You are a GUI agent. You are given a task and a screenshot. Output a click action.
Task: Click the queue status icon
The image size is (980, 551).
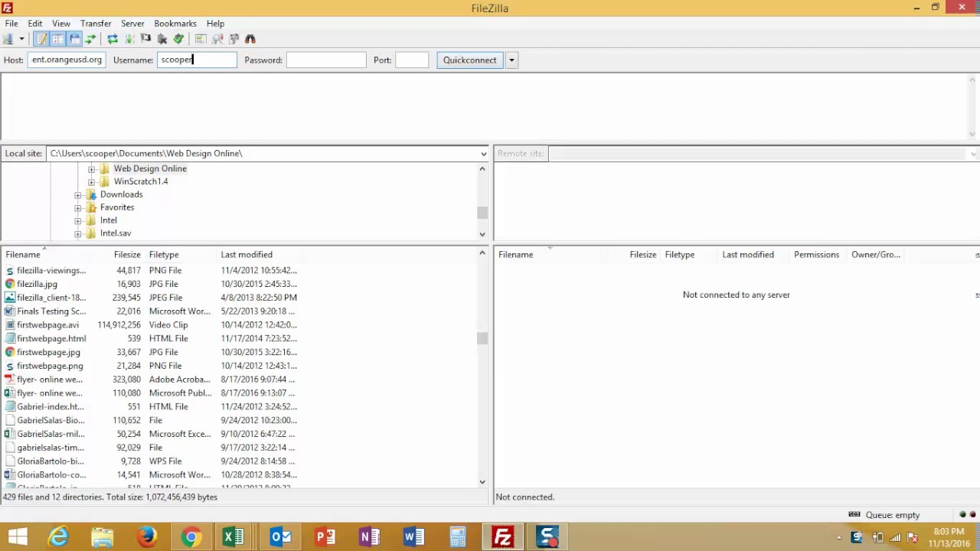tap(854, 515)
